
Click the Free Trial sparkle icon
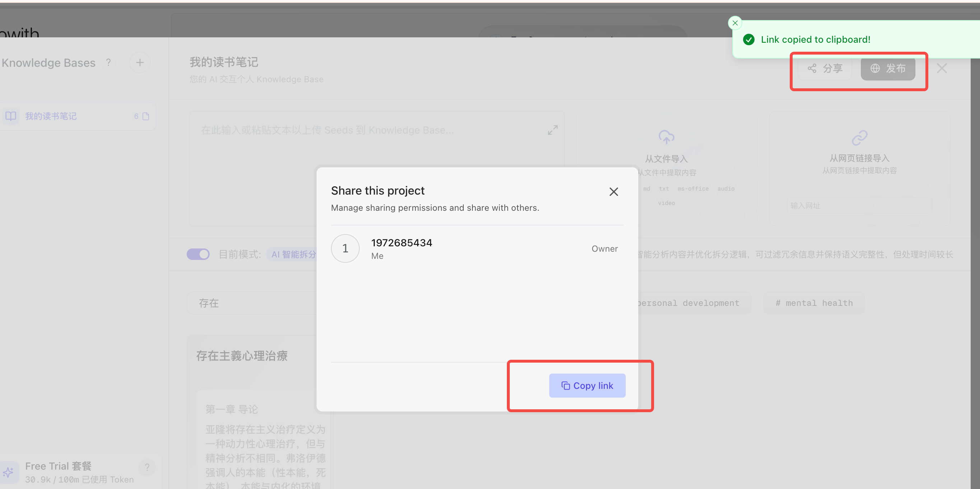pyautogui.click(x=8, y=472)
